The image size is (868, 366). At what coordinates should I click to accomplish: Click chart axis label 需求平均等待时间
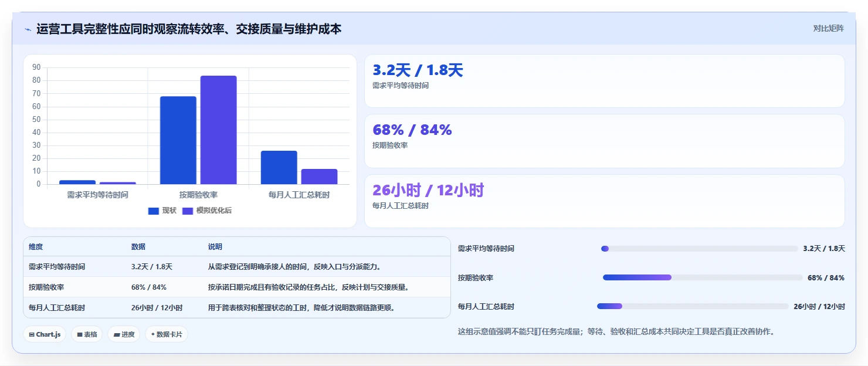pos(97,195)
